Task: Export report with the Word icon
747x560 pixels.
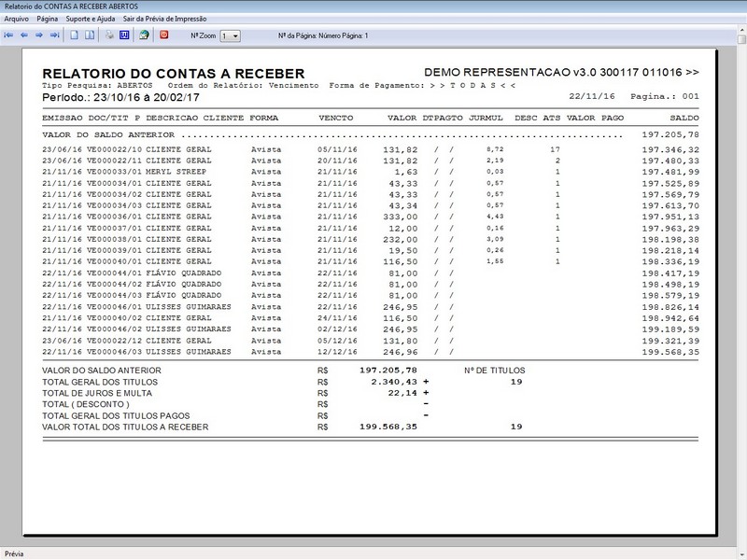Action: pyautogui.click(x=123, y=35)
